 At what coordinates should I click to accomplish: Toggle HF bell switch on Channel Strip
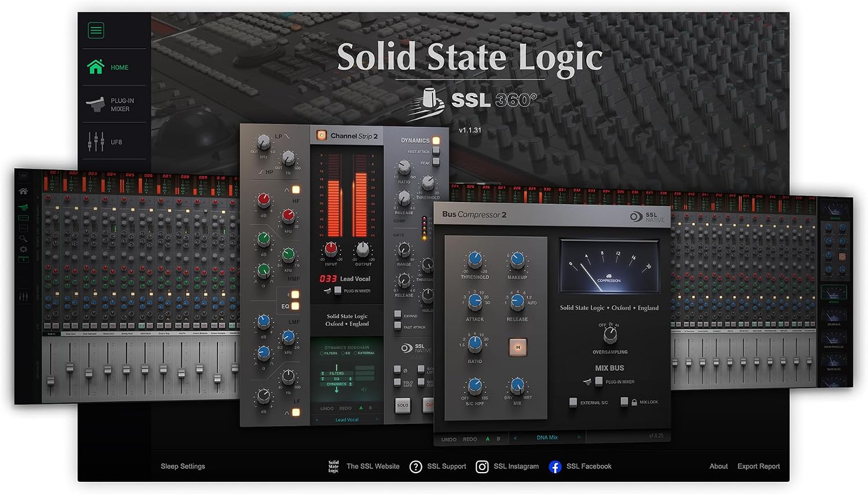point(296,189)
